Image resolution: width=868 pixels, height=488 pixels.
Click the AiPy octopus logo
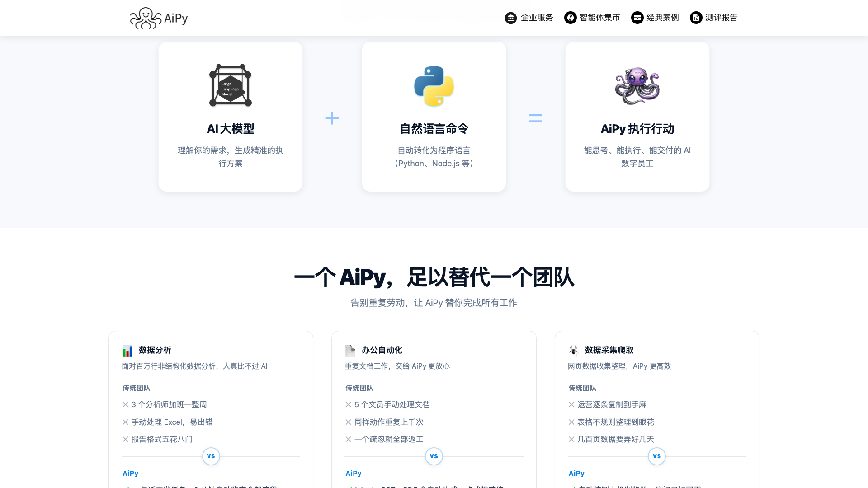[146, 18]
